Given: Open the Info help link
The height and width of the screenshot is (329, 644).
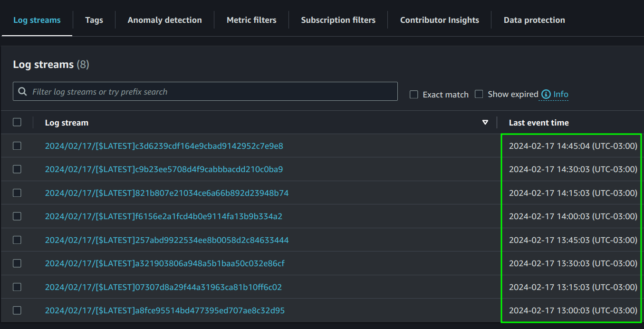Looking at the screenshot, I should (561, 94).
